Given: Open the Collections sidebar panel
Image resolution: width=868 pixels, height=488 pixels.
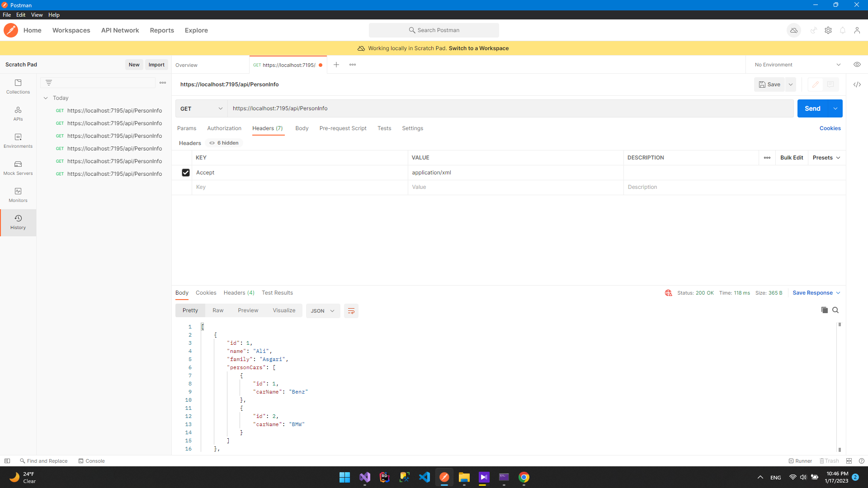Looking at the screenshot, I should (18, 86).
